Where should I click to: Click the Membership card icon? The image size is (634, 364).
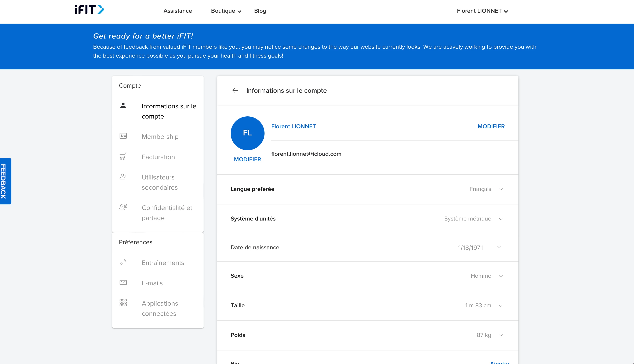tap(123, 136)
